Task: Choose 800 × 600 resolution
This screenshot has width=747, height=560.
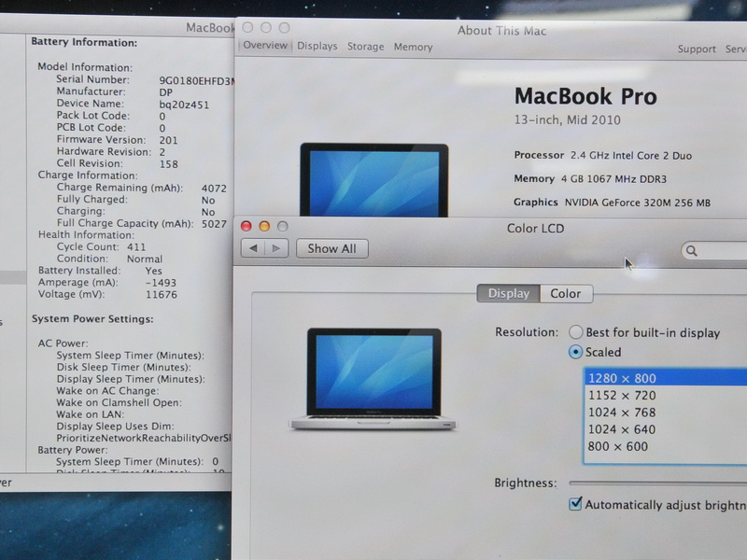Action: tap(666, 447)
